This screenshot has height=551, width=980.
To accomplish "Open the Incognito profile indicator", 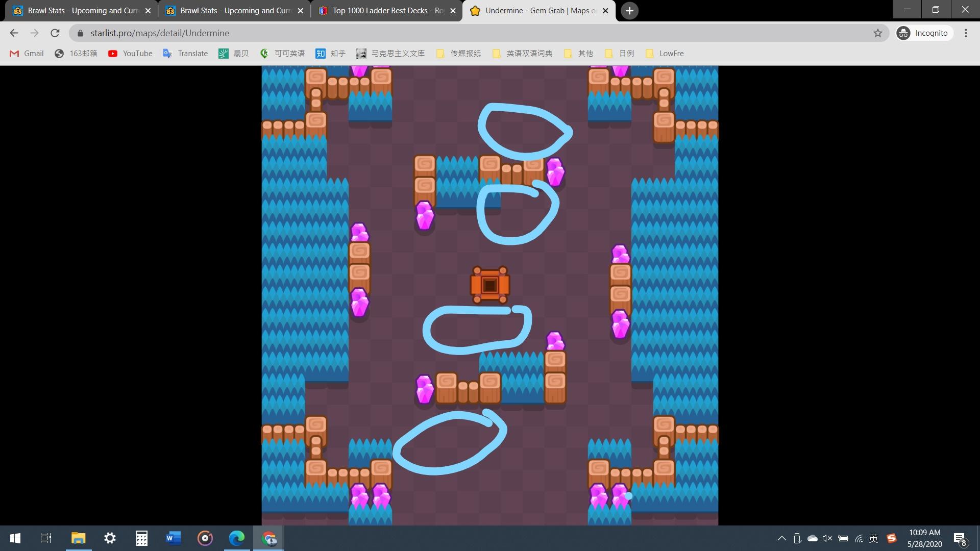I will [x=924, y=33].
